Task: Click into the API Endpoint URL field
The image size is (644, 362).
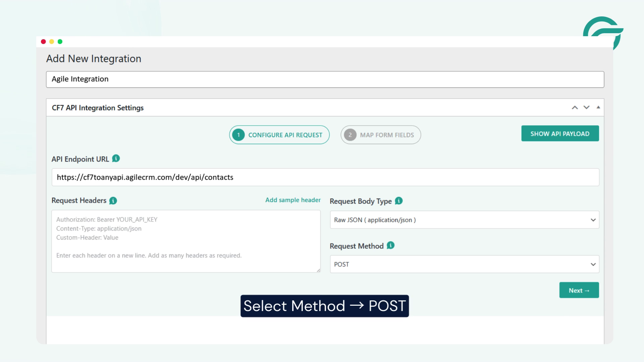Action: [x=325, y=177]
